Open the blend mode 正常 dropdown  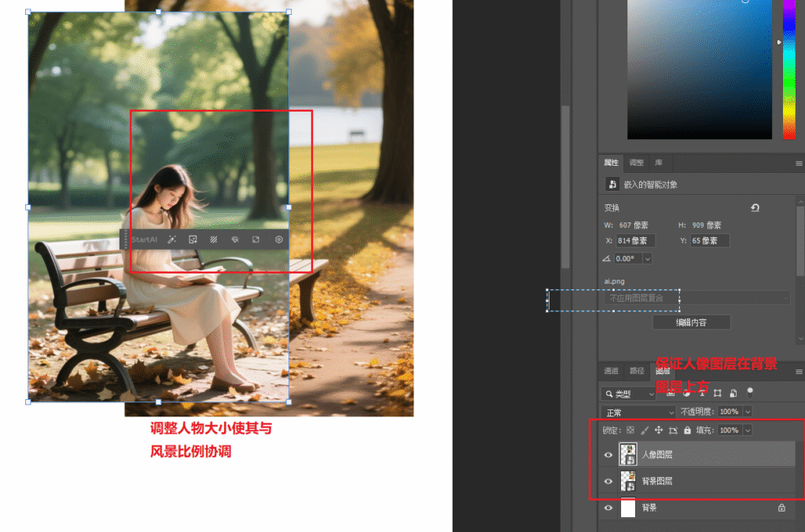coord(638,412)
